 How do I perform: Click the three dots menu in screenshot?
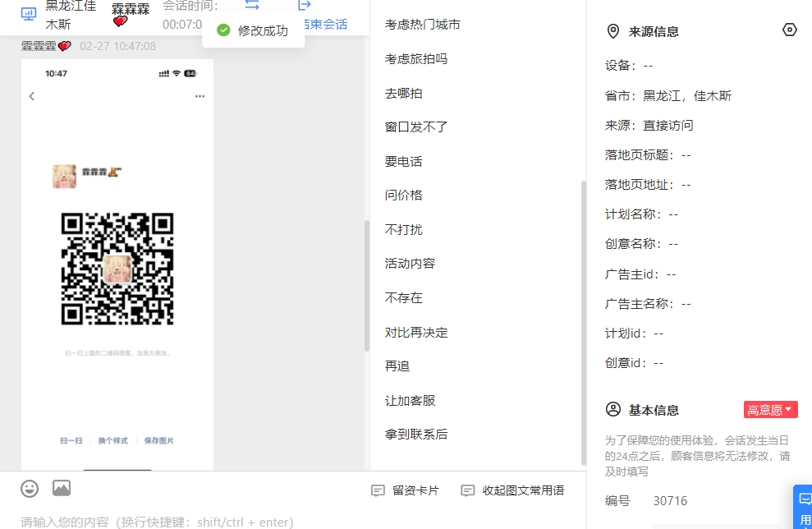200,96
